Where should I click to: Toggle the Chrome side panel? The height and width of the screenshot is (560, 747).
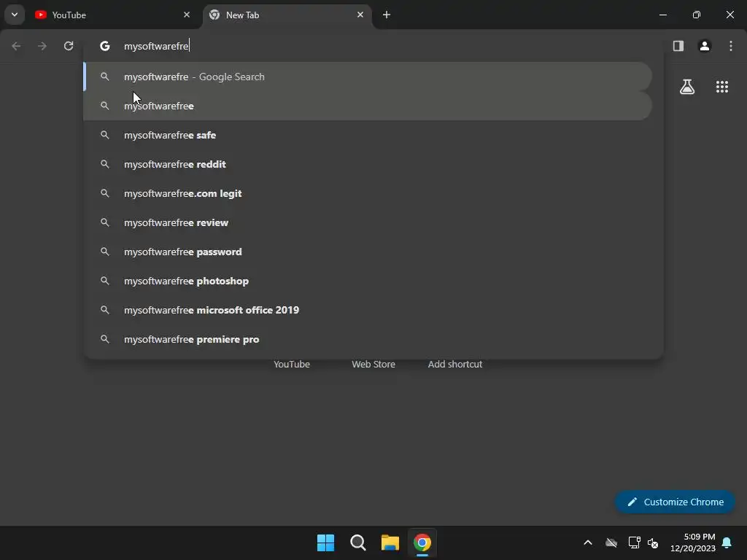coord(678,46)
